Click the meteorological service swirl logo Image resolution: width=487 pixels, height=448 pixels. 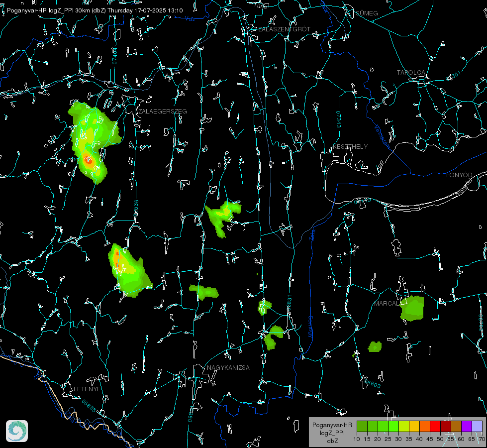pyautogui.click(x=17, y=431)
